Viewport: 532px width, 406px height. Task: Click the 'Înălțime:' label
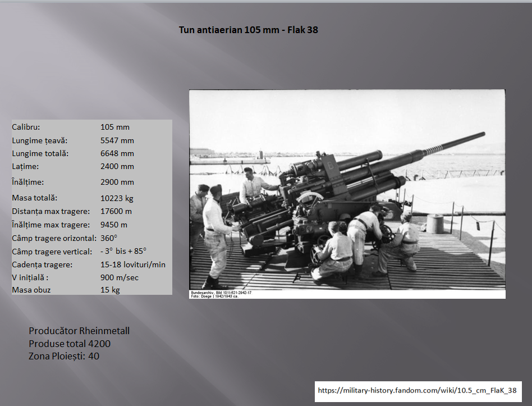28,182
